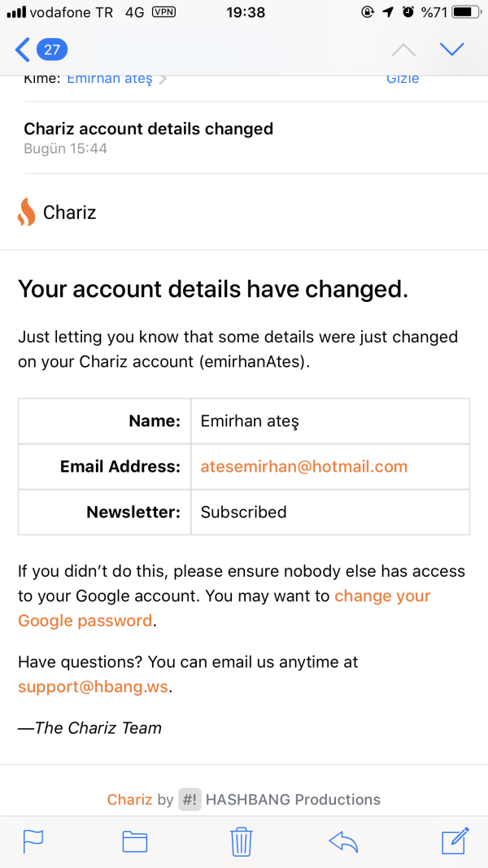This screenshot has width=488, height=868.
Task: Tap the subject line Chariz account details changed
Action: [x=148, y=129]
